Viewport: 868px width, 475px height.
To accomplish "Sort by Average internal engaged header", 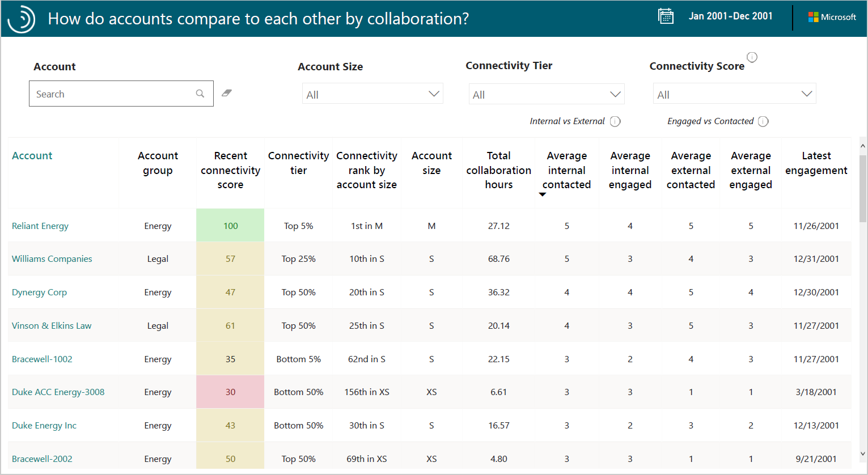I will pyautogui.click(x=630, y=170).
